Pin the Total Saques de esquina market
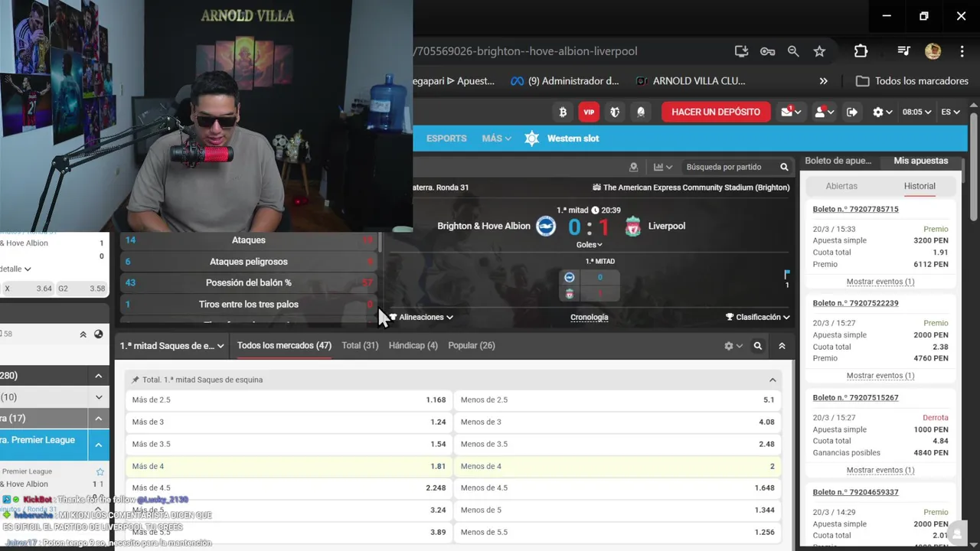This screenshot has width=980, height=551. 136,380
